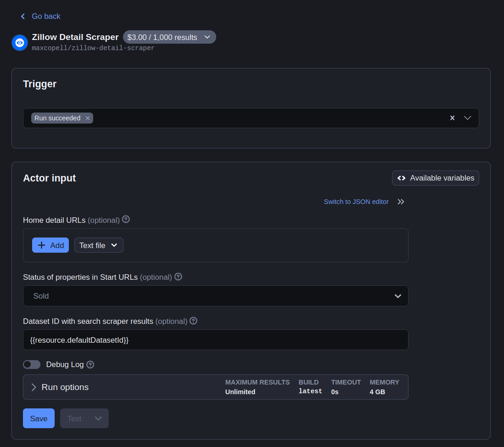Click the back chevron beside Go back
This screenshot has width=504, height=447.
23,16
